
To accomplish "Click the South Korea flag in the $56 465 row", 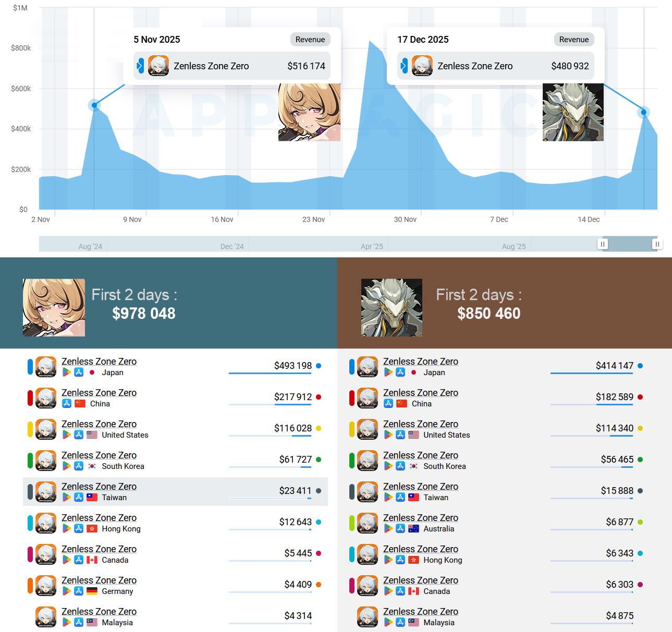I will (x=414, y=466).
